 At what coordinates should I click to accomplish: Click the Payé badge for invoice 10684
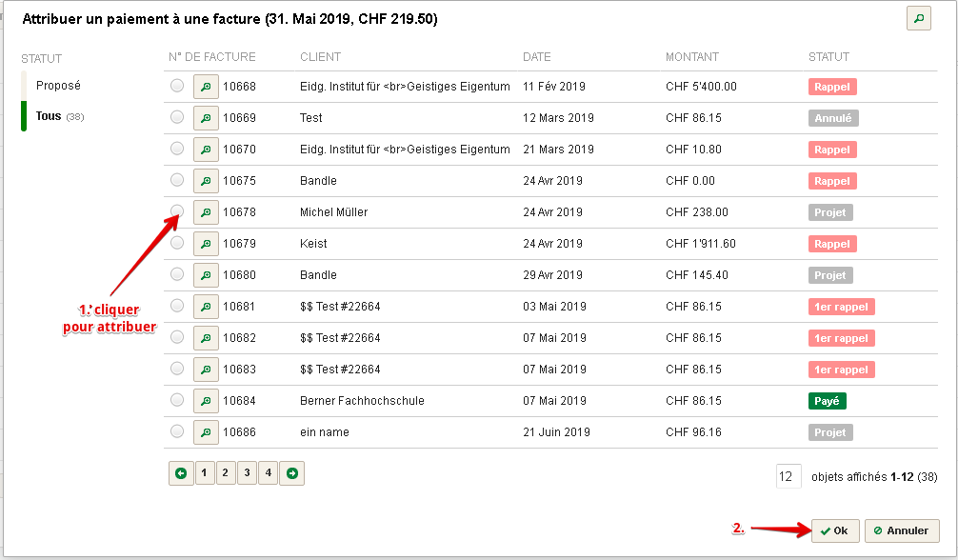pos(827,401)
